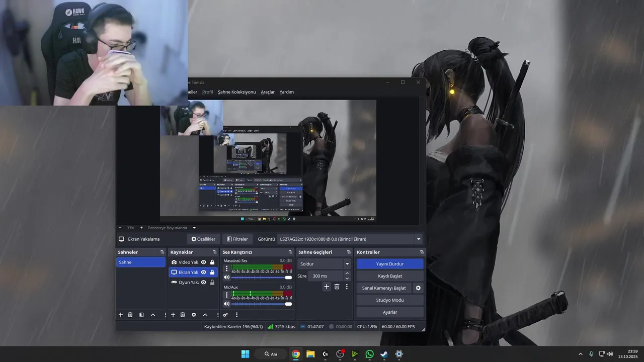Open scene filters icon in Sahneler panel
The image size is (644, 362).
point(141,315)
